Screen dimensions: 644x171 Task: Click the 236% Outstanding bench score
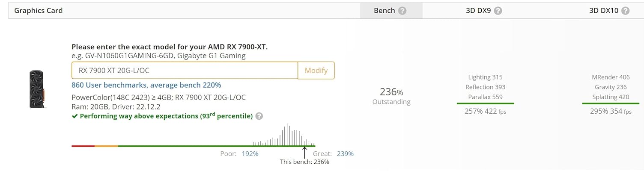point(391,96)
